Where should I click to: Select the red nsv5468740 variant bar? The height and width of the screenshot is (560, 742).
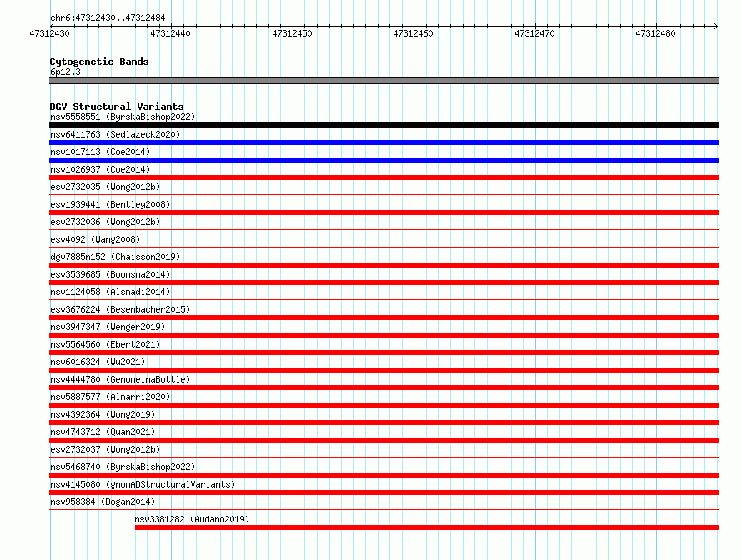tap(384, 475)
